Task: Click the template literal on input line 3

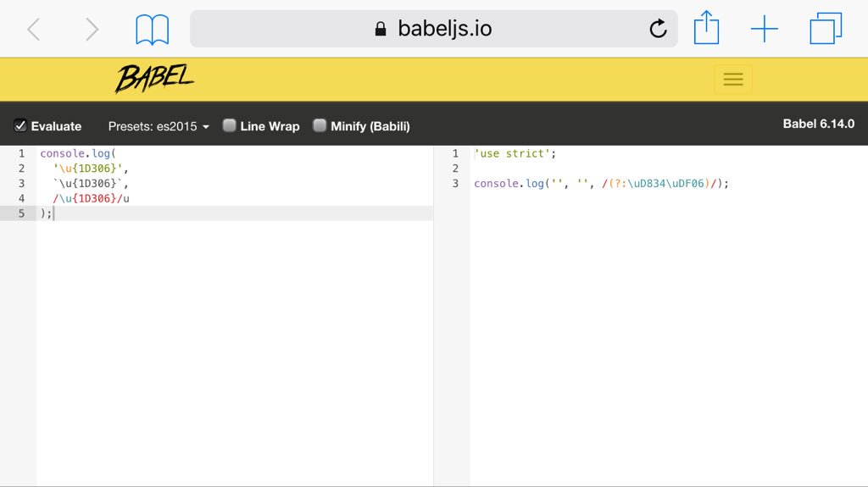Action: coord(87,183)
